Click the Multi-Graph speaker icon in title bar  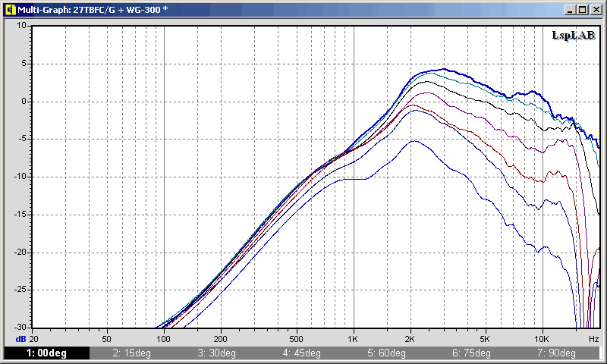click(x=10, y=10)
